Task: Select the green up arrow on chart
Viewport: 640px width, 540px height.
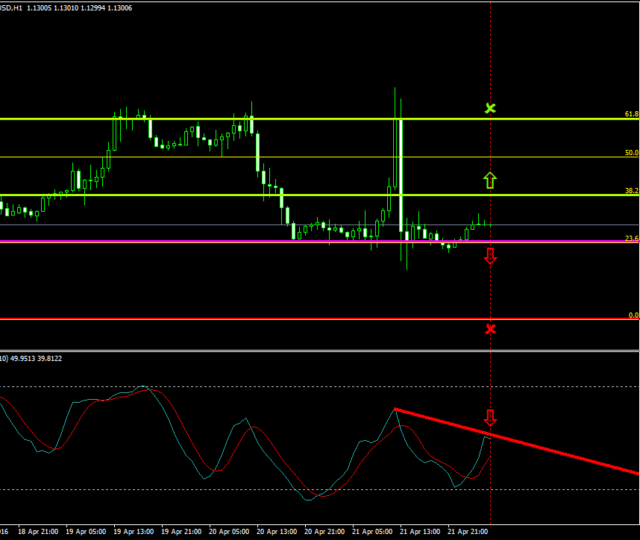Action: tap(490, 180)
